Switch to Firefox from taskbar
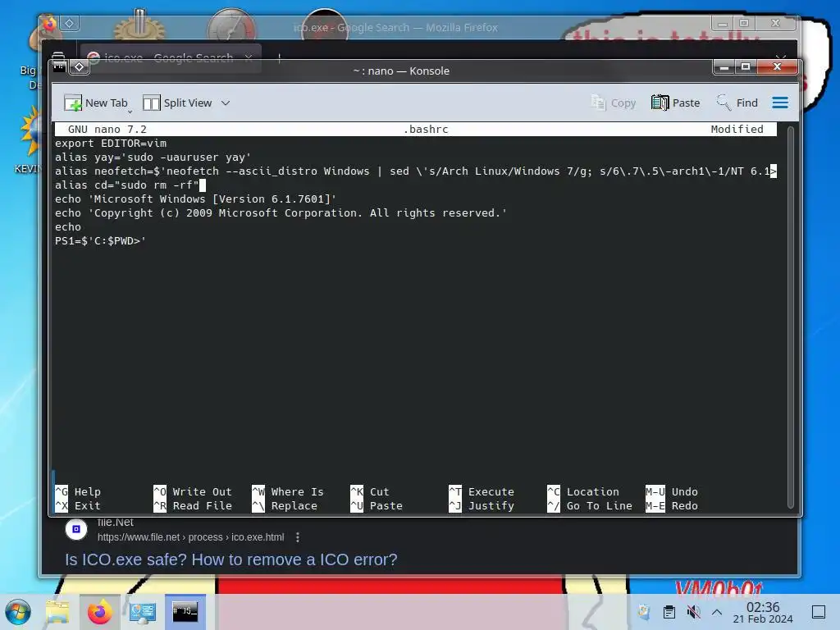 tap(99, 612)
